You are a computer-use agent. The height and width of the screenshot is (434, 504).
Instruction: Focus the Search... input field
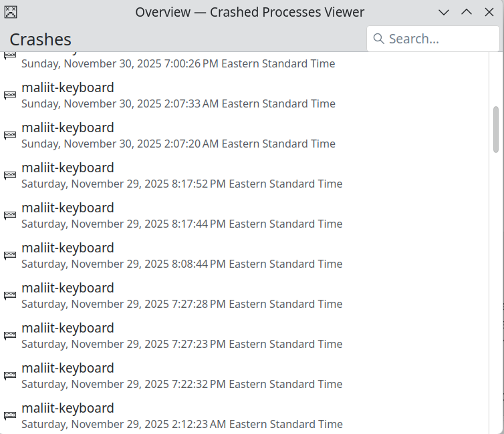433,39
